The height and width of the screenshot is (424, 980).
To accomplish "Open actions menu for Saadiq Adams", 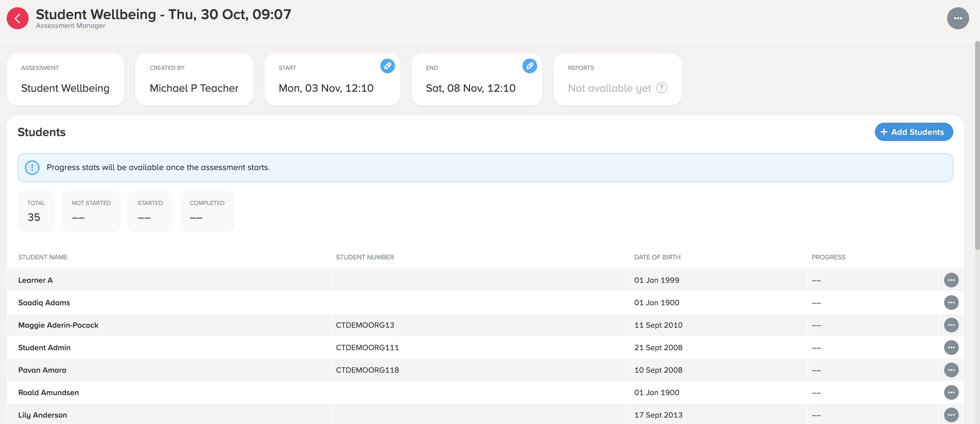I will pyautogui.click(x=951, y=303).
